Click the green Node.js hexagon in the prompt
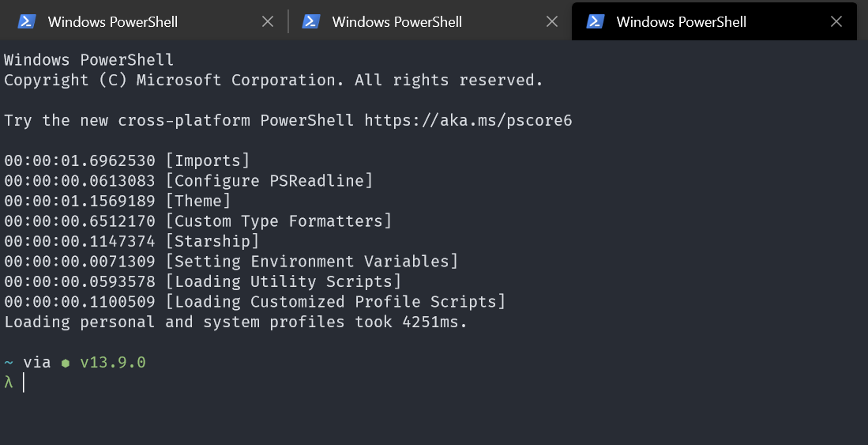868x445 pixels. click(x=66, y=363)
